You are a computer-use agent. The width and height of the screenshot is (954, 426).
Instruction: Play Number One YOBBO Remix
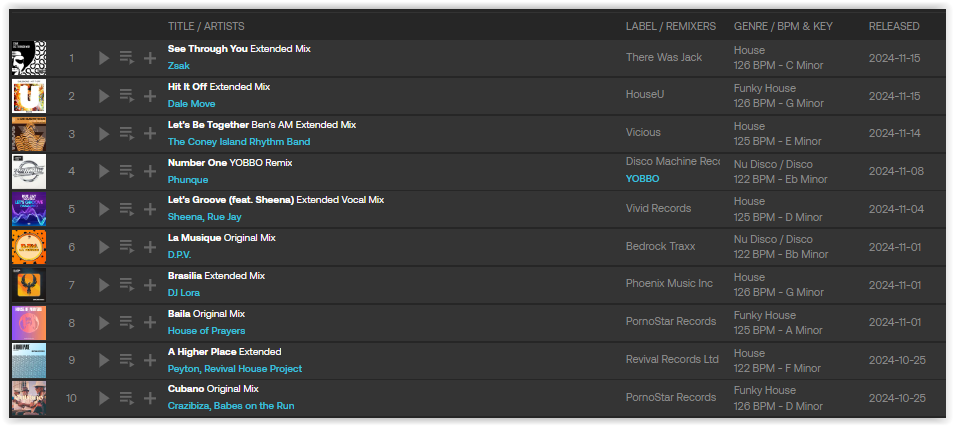click(104, 171)
